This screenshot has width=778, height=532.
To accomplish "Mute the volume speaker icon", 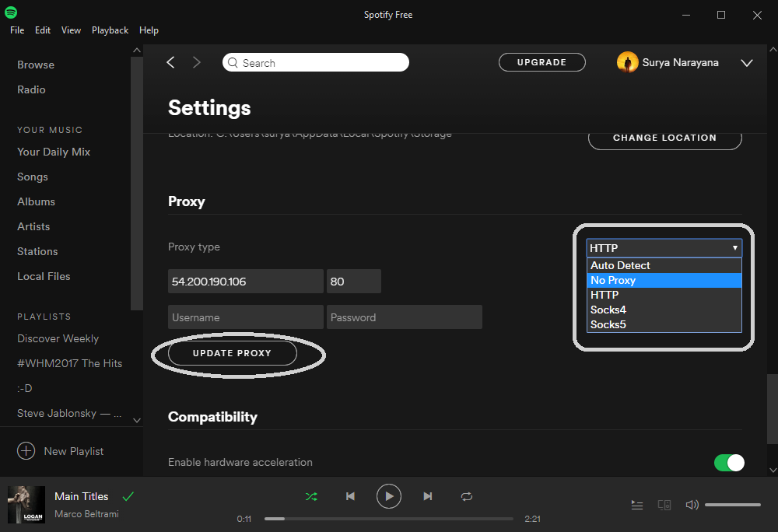I will coord(692,505).
